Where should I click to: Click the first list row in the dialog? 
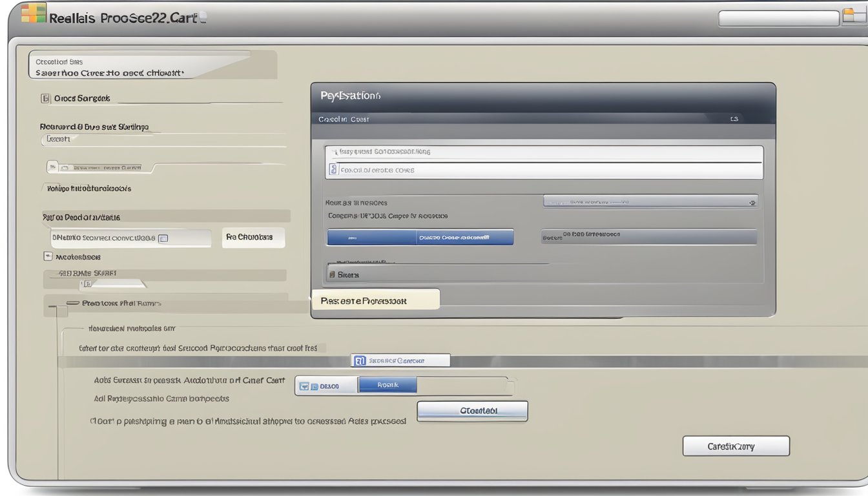tap(544, 152)
